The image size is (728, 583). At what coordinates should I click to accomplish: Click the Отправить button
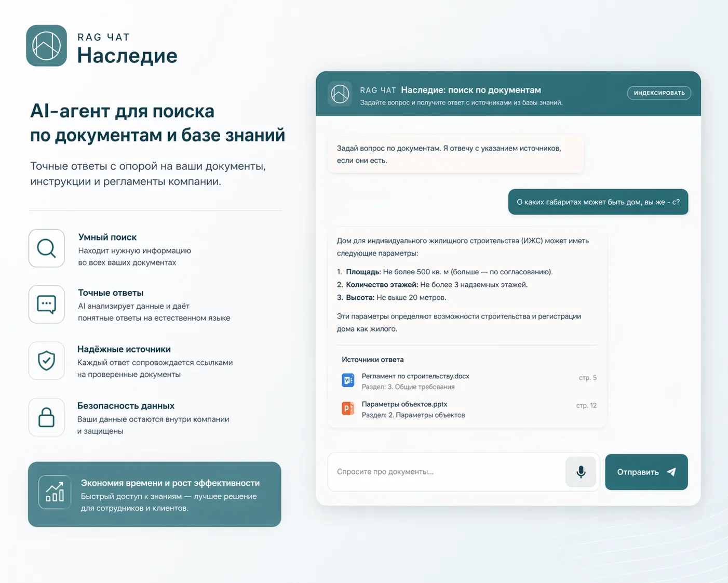pyautogui.click(x=646, y=472)
